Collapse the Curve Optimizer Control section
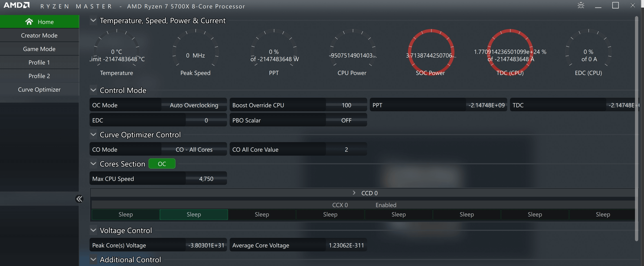Viewport: 644px width, 266px height. point(93,134)
